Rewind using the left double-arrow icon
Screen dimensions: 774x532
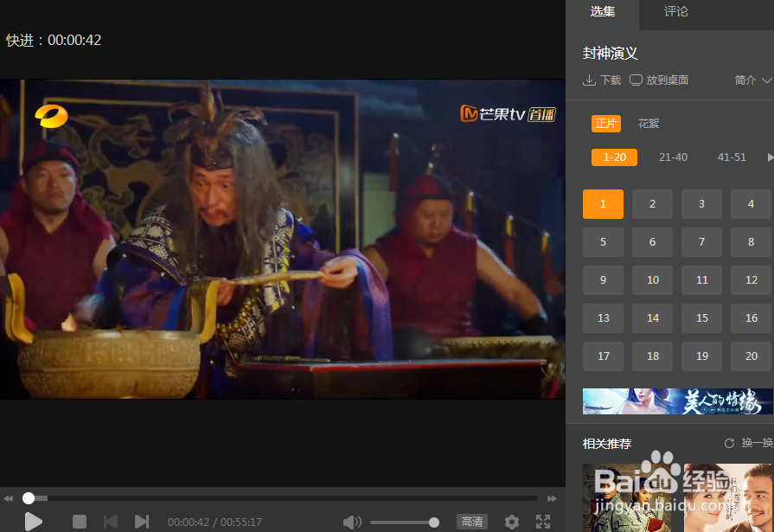point(9,498)
